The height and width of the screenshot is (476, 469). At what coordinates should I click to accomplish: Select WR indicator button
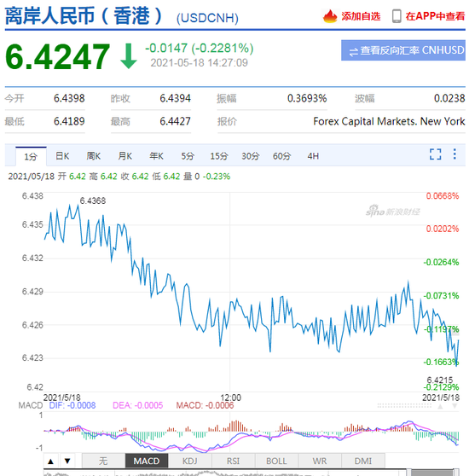click(x=320, y=461)
